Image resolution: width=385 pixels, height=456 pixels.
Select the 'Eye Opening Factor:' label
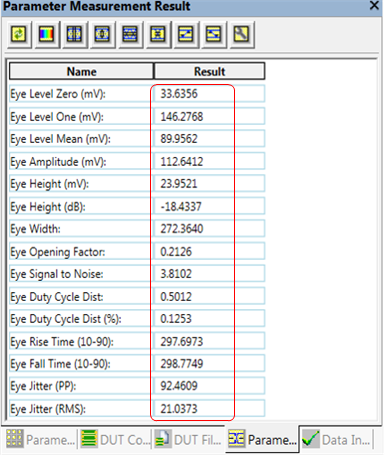(58, 252)
